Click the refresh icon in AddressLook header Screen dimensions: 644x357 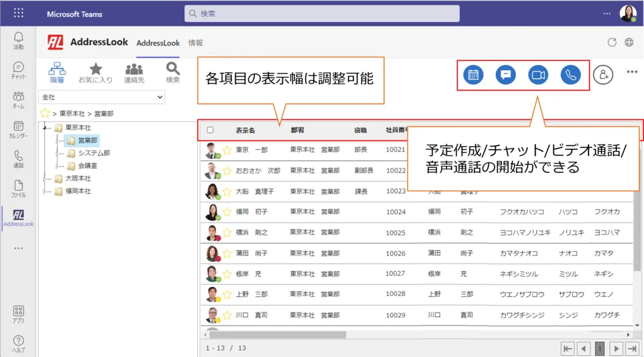coord(612,42)
